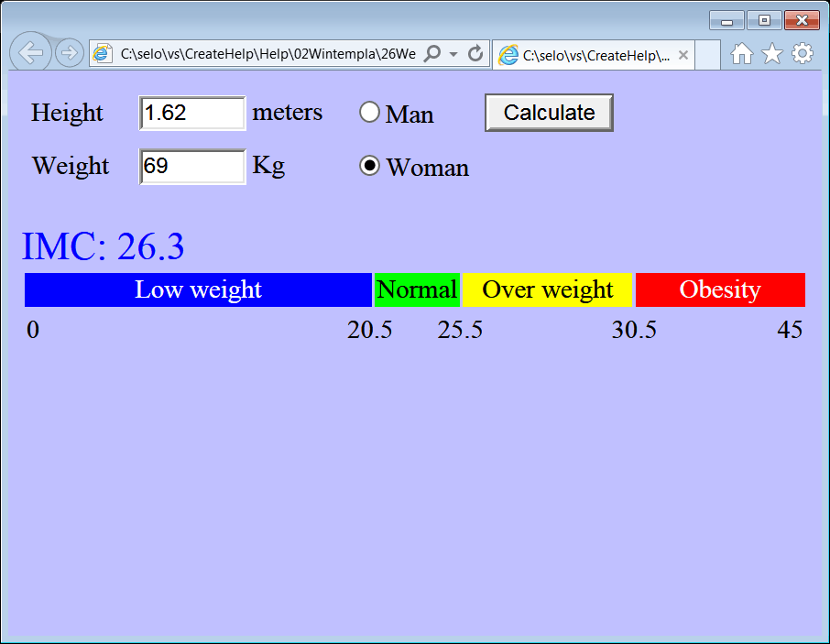Screen dimensions: 830x644
Task: Close the browser window
Action: point(802,21)
